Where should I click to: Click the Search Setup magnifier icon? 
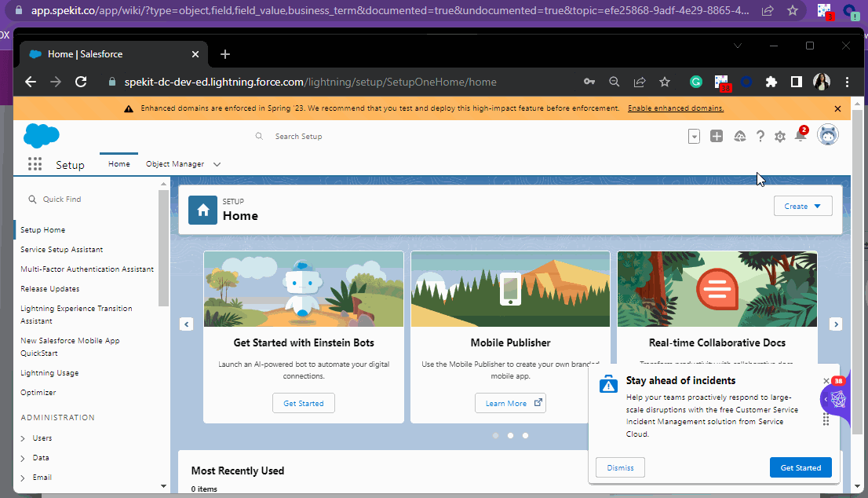[259, 136]
